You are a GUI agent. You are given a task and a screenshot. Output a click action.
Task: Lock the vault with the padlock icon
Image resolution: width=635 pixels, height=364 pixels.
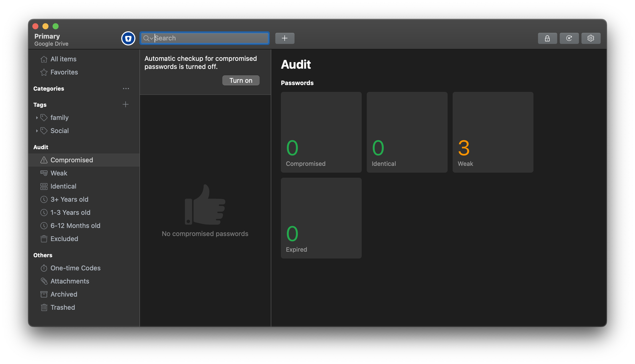click(547, 38)
